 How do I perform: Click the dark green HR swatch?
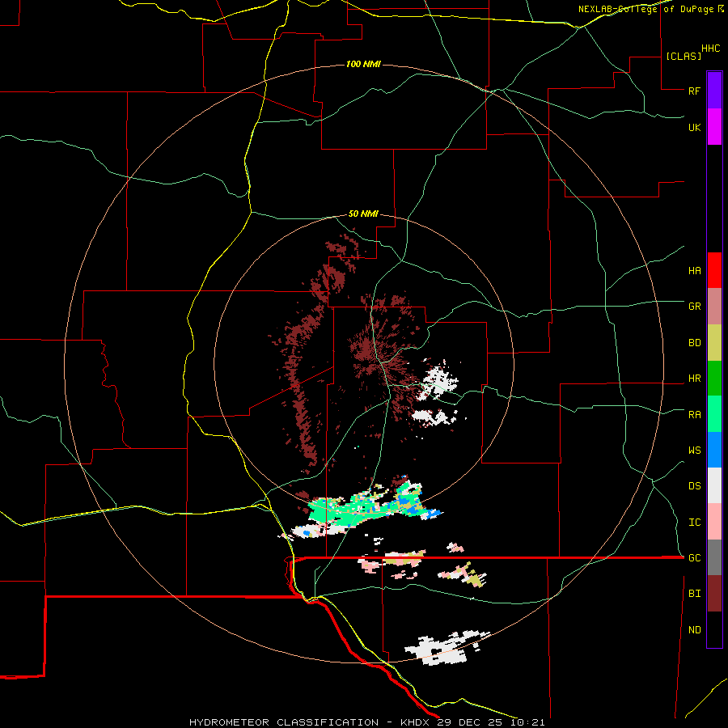click(714, 379)
